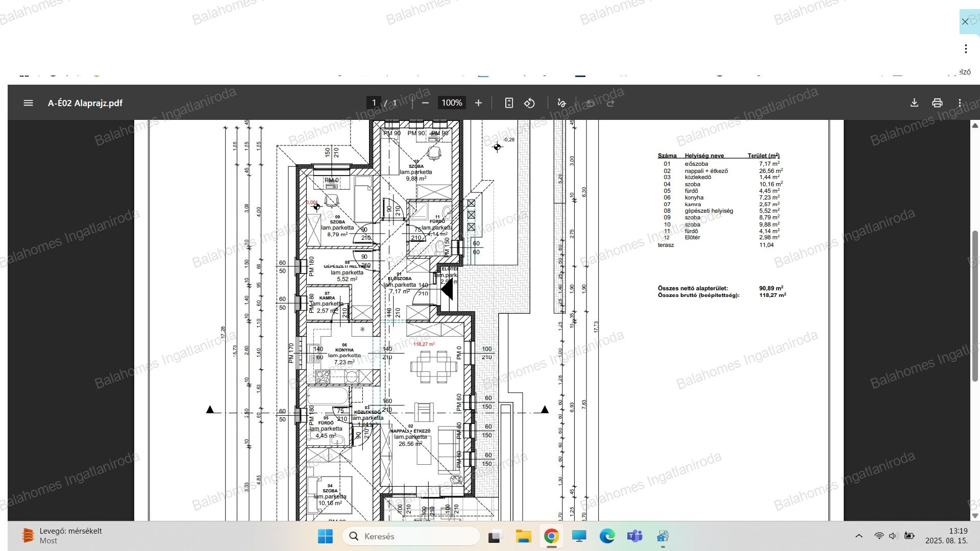
Task: Click the 'Összes nettó alapterület:' label
Action: (693, 288)
